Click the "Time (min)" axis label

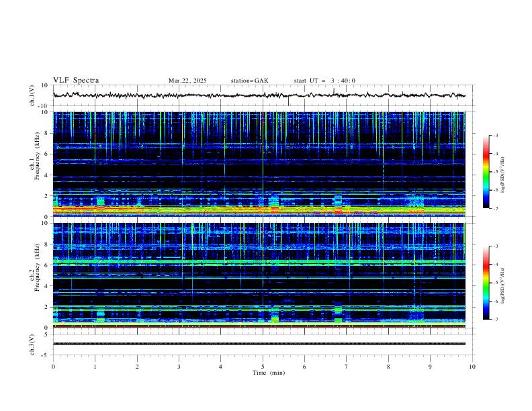pyautogui.click(x=269, y=373)
